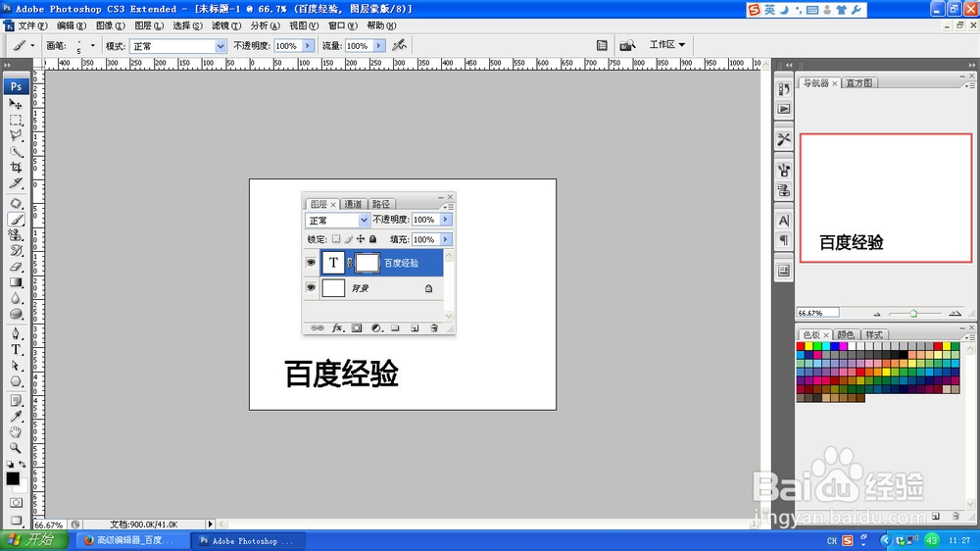Open options bar 不透明度 slider arrow
Image resolution: width=980 pixels, height=551 pixels.
click(308, 46)
